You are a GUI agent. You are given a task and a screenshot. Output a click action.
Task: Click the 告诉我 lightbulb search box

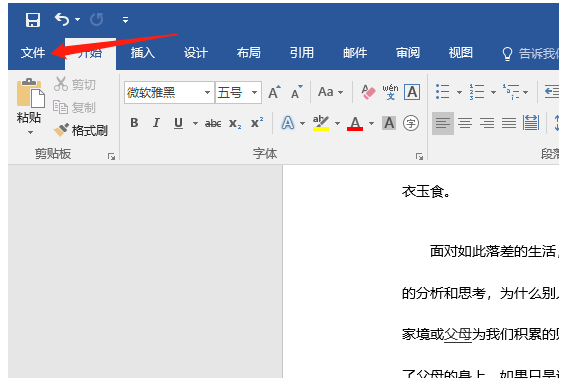pos(530,54)
